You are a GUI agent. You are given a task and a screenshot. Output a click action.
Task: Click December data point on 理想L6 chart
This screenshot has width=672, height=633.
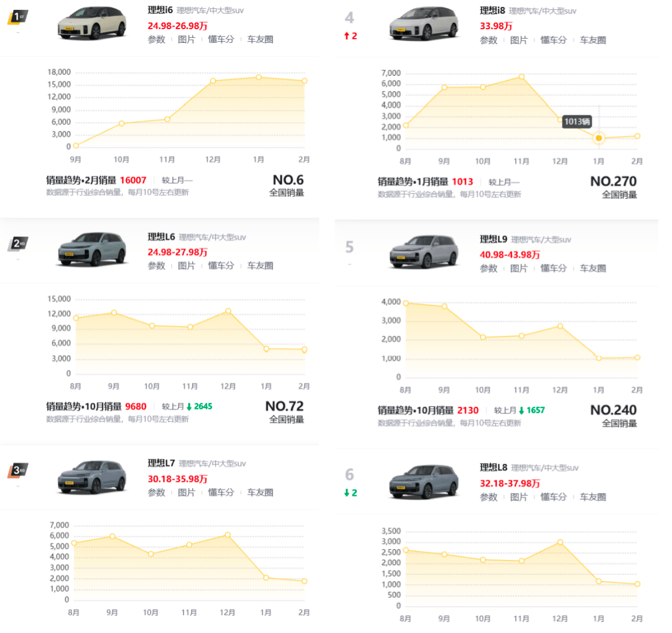(x=228, y=311)
